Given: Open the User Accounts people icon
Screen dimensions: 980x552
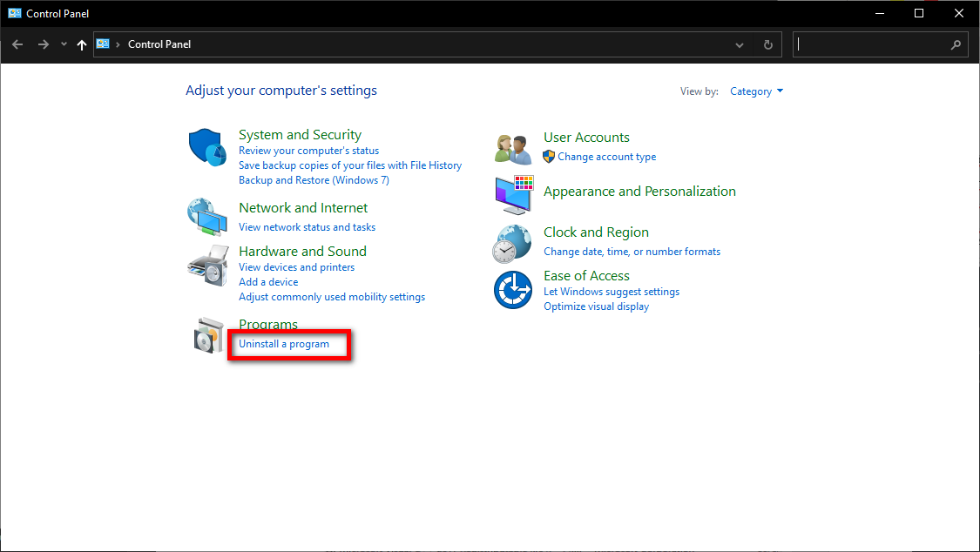Looking at the screenshot, I should coord(513,149).
